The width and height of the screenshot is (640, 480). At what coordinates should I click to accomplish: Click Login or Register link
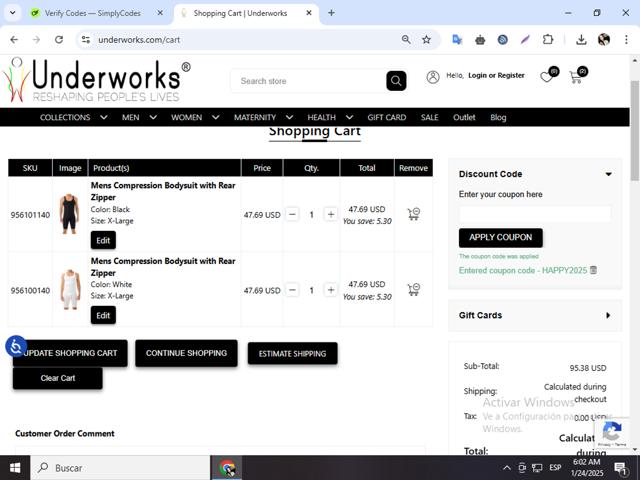point(496,76)
